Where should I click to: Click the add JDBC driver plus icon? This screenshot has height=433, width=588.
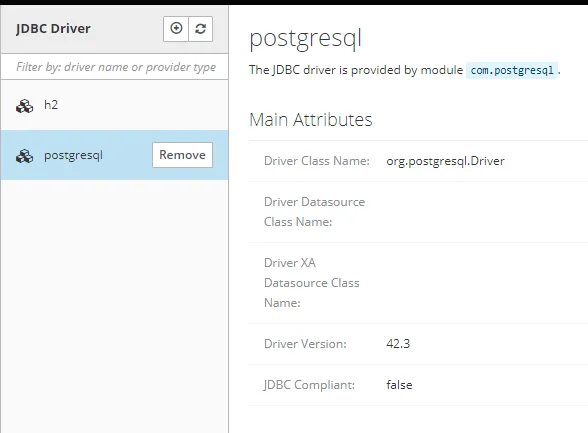coord(176,28)
